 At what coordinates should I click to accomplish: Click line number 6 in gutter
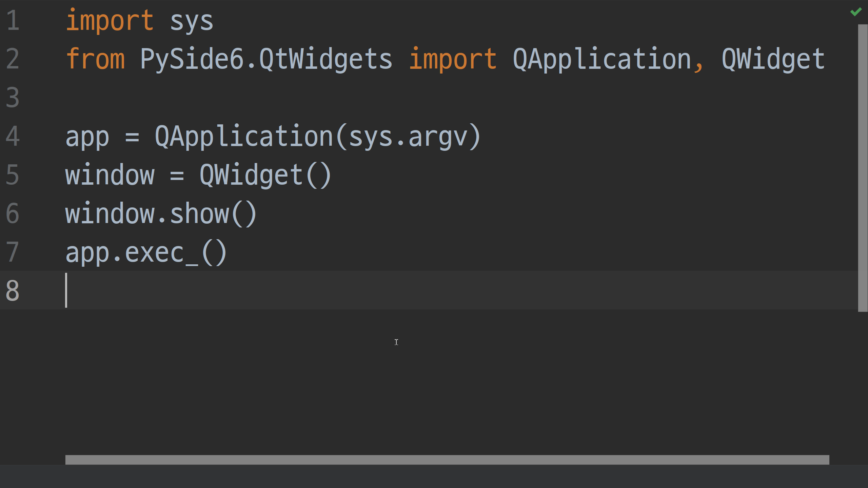click(x=13, y=213)
